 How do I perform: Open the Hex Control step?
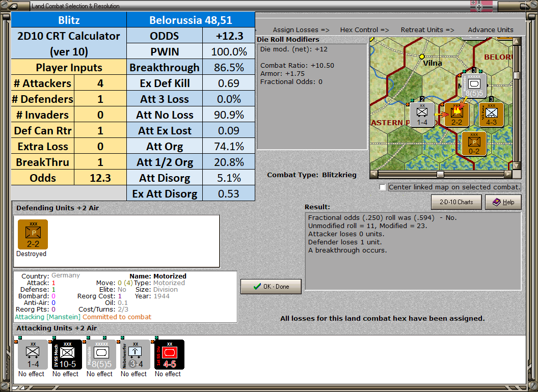(364, 30)
